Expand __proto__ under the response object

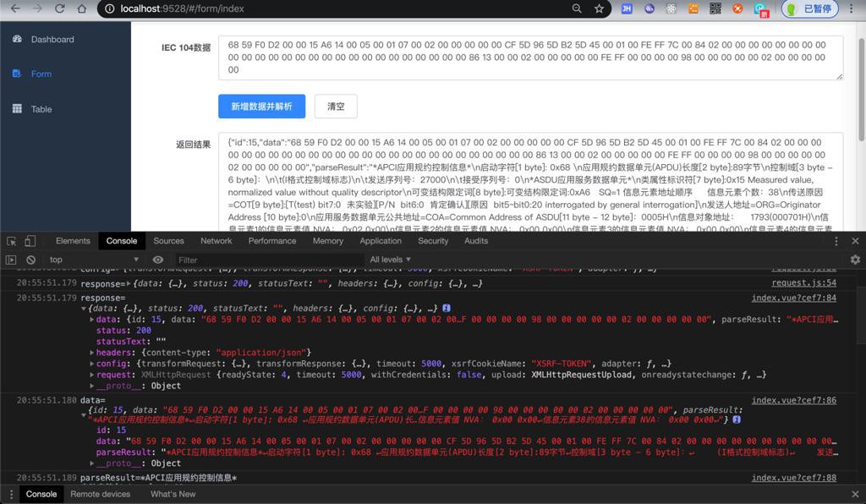91,386
